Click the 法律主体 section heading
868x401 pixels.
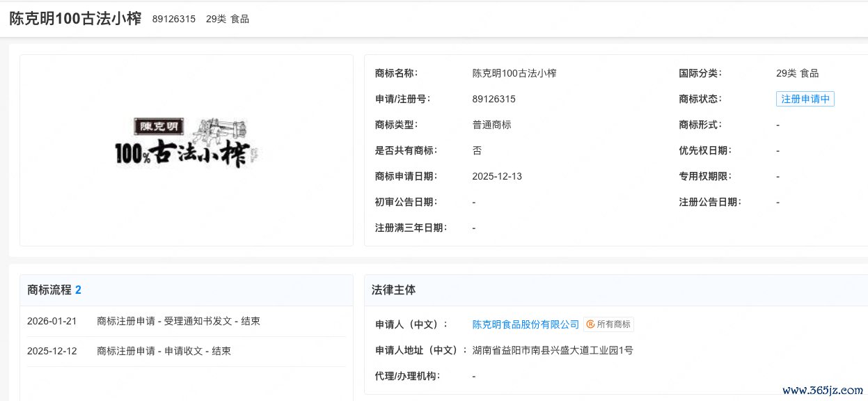coord(394,290)
